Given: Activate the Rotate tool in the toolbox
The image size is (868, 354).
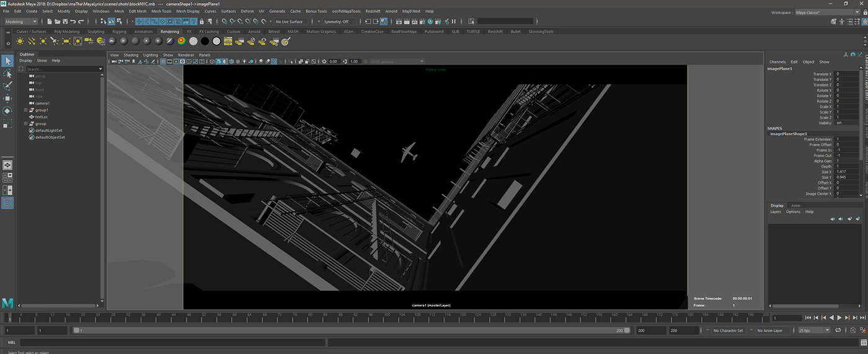Looking at the screenshot, I should (7, 111).
